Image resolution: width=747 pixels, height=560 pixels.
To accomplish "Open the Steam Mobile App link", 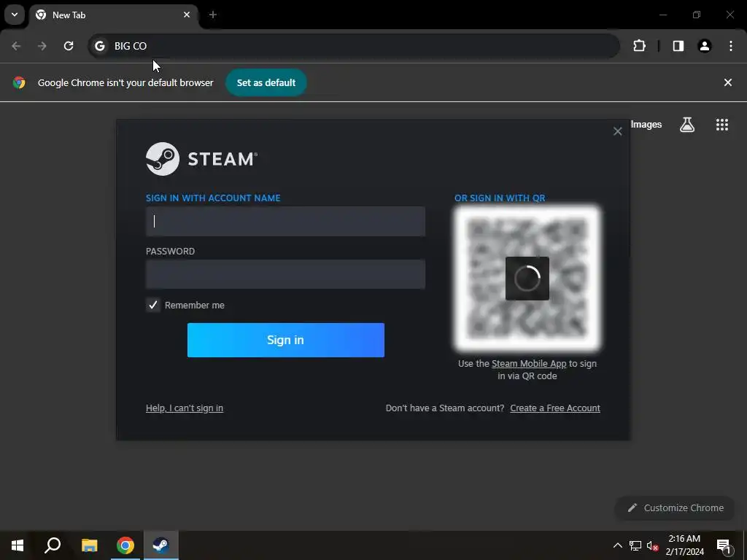I will (529, 364).
